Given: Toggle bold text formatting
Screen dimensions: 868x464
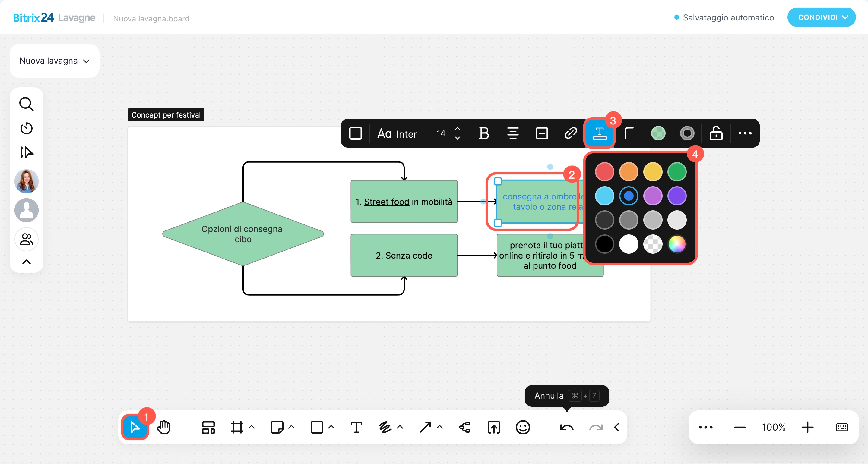Looking at the screenshot, I should [484, 133].
